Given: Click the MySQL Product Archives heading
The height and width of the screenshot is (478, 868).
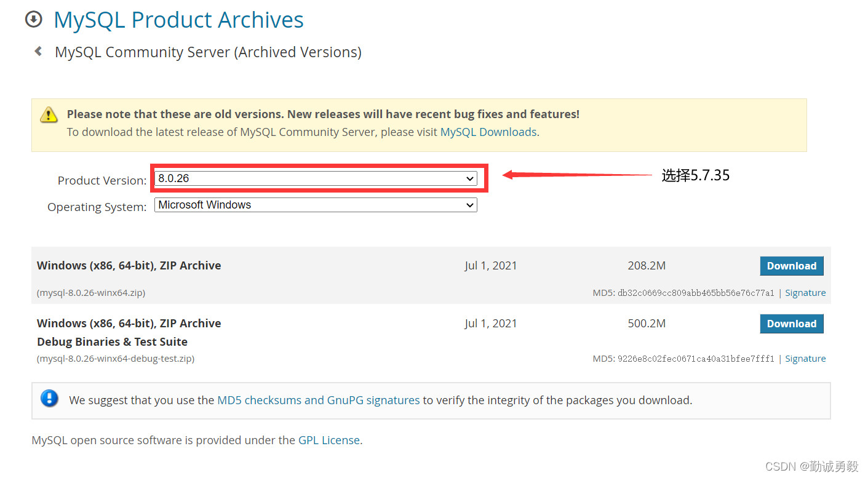Looking at the screenshot, I should [x=178, y=20].
